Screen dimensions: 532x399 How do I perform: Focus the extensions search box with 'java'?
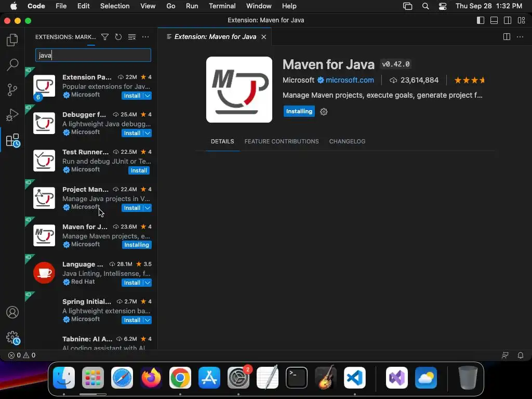(93, 55)
